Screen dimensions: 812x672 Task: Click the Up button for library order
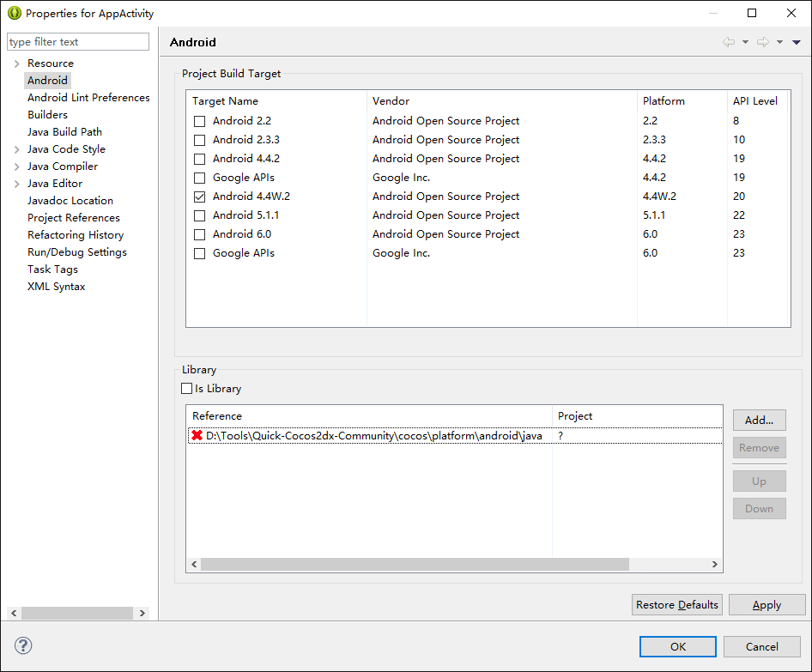pos(759,481)
